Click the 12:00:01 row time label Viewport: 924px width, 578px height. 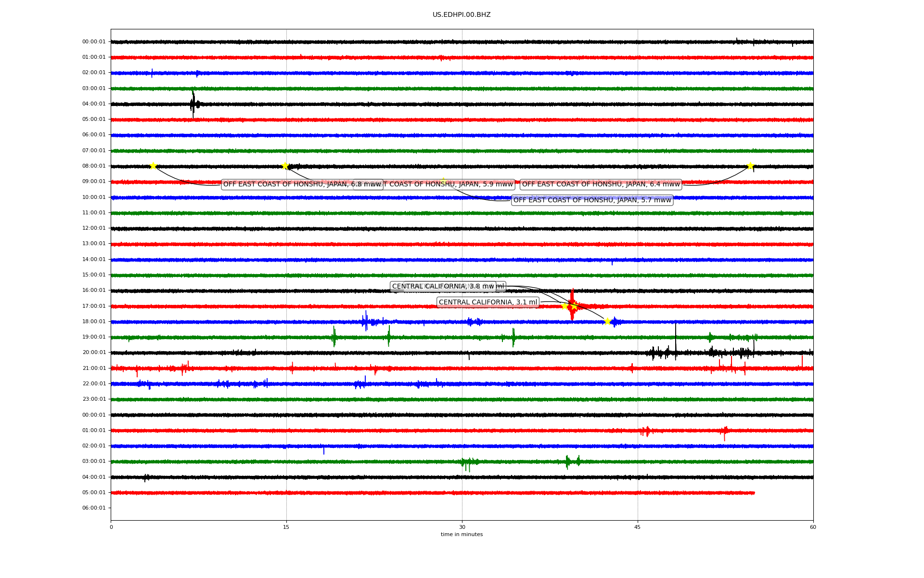[x=94, y=228]
